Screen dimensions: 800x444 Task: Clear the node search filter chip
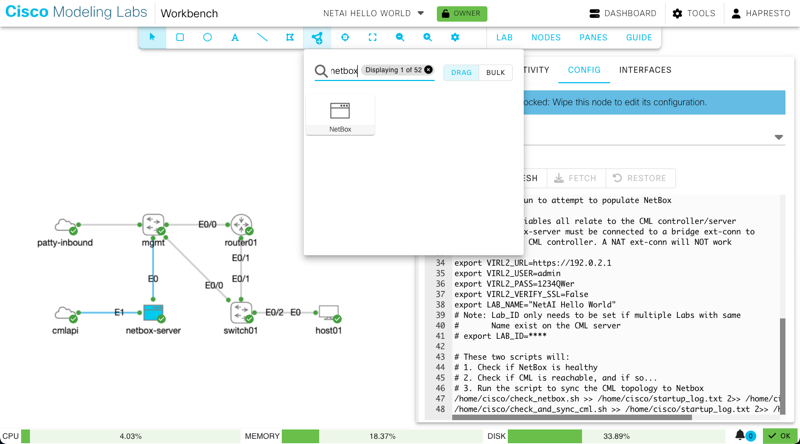(x=428, y=70)
